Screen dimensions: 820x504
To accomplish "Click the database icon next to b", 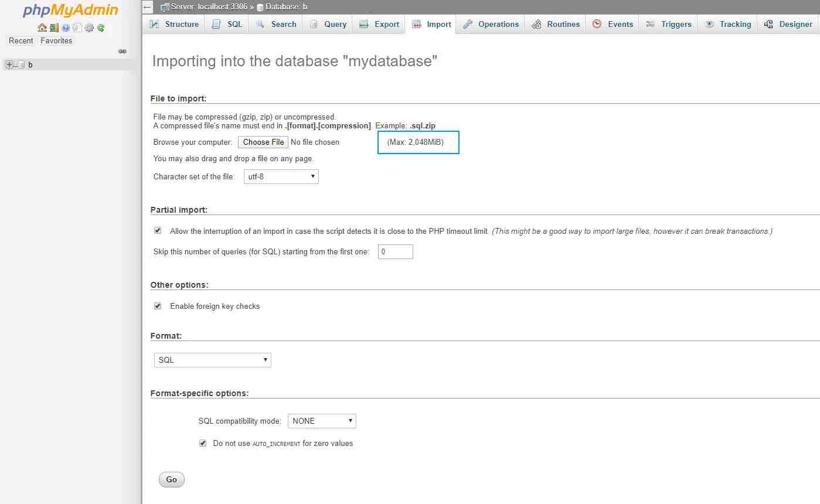I will [x=21, y=65].
